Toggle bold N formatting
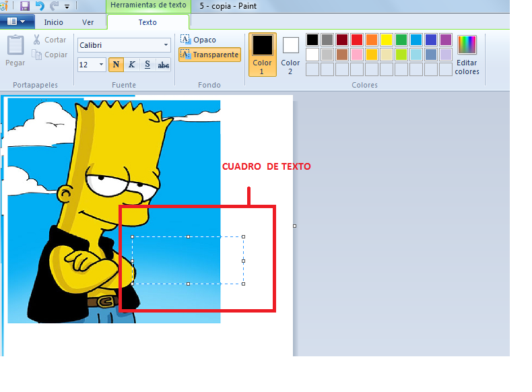This screenshot has width=532, height=392. point(116,65)
